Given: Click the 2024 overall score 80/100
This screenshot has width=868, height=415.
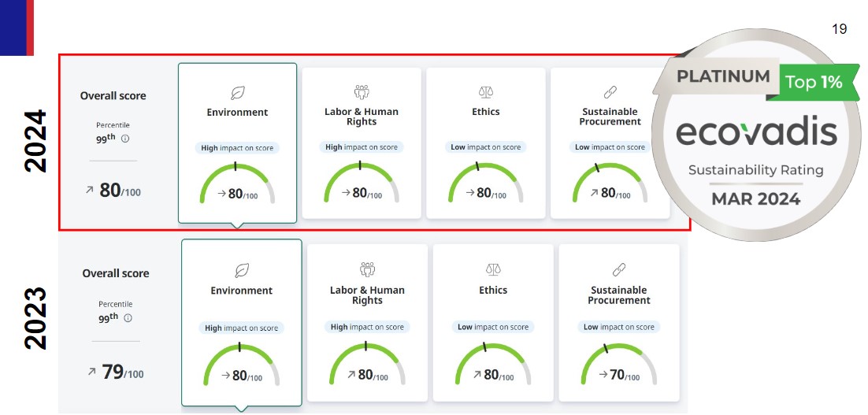Looking at the screenshot, I should 120,191.
